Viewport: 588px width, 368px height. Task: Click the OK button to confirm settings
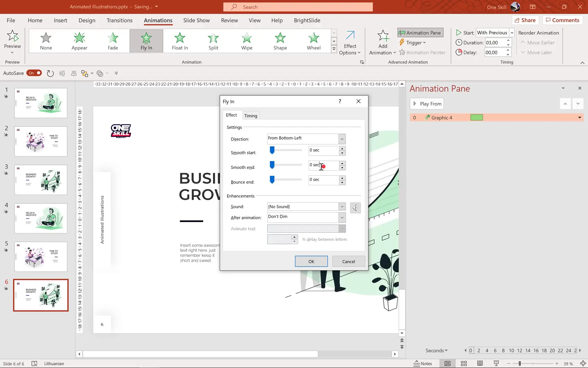(x=311, y=261)
